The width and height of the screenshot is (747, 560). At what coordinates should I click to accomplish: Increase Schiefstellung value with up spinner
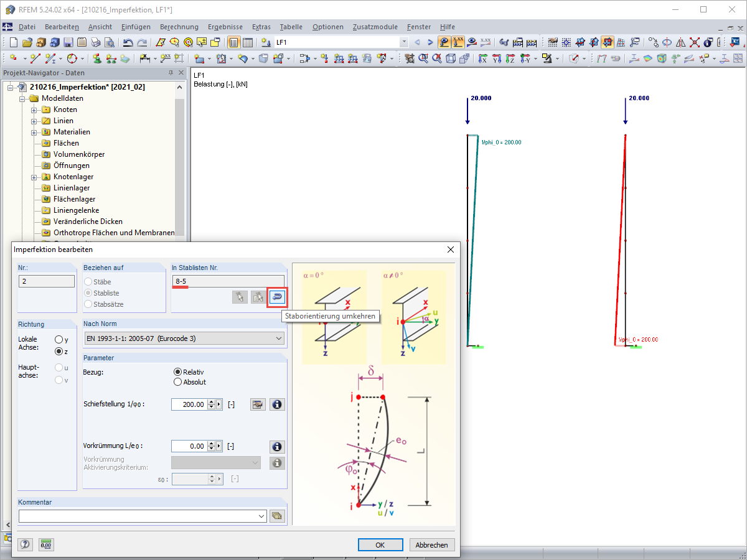pyautogui.click(x=212, y=402)
